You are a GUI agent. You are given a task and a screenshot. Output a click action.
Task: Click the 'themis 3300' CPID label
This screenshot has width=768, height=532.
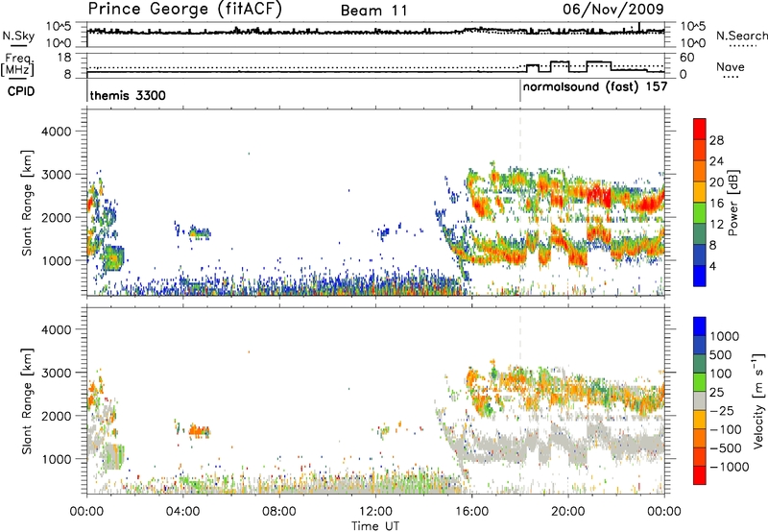click(128, 95)
